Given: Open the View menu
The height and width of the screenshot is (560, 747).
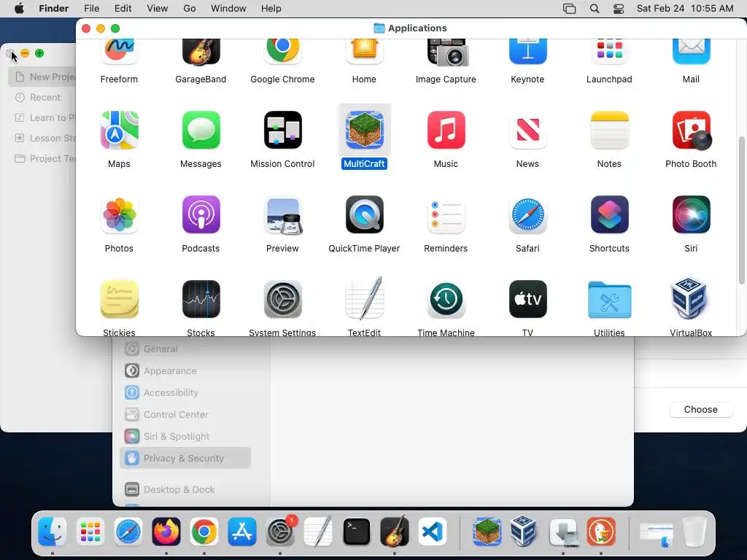Looking at the screenshot, I should [158, 9].
